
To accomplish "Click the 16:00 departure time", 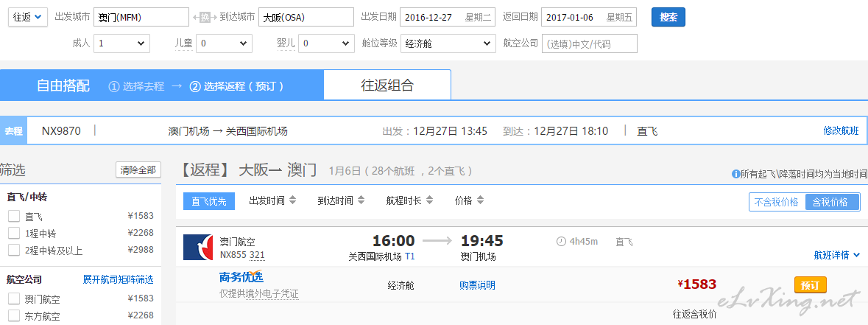I will click(x=394, y=241).
